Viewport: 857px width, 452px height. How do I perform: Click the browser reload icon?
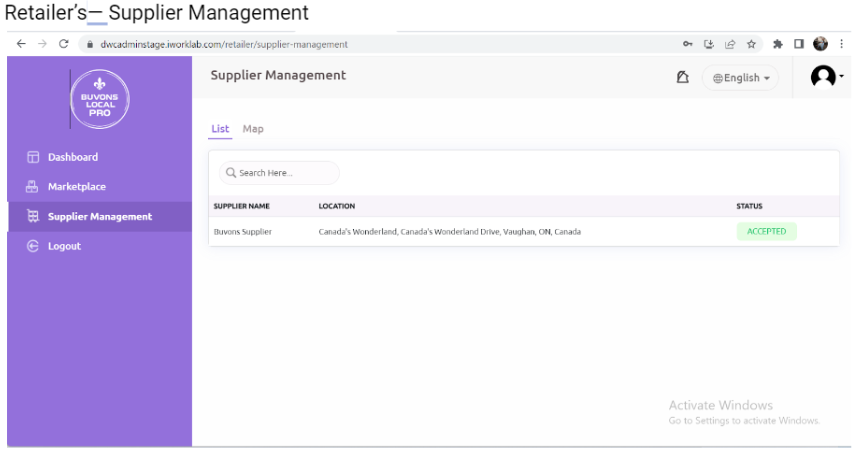[65, 44]
